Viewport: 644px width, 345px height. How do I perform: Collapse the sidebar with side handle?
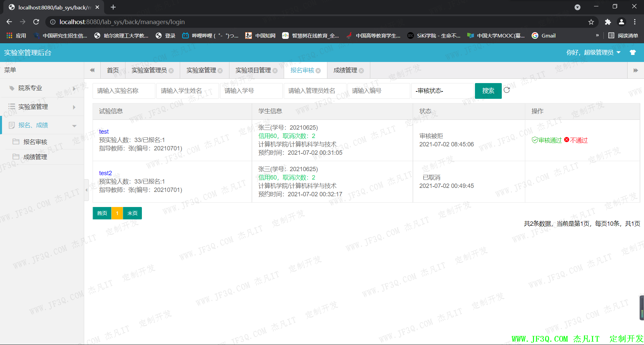coord(86,190)
